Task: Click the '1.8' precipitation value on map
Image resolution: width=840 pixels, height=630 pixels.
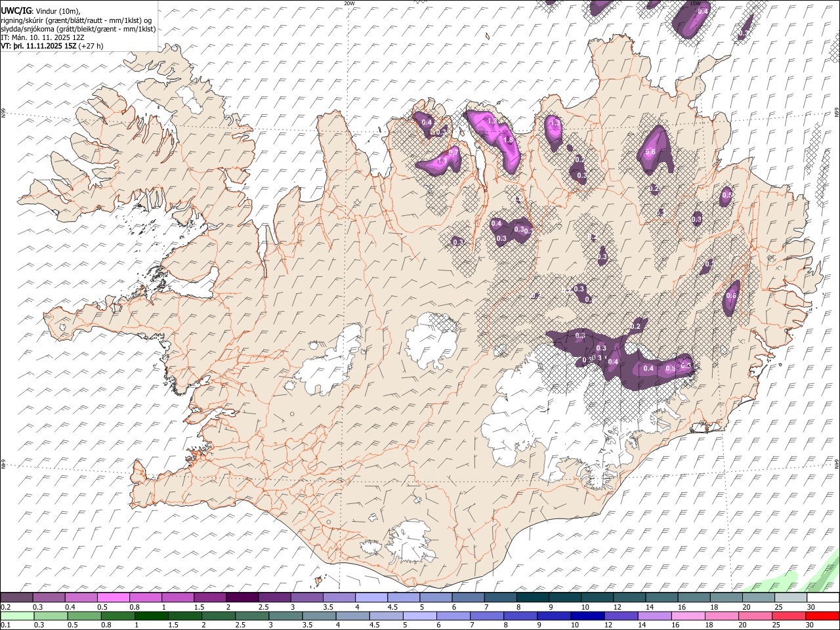Action: (508, 140)
